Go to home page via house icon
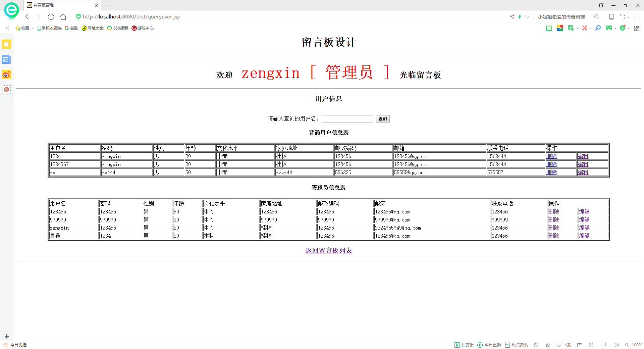The height and width of the screenshot is (349, 644). click(x=63, y=17)
